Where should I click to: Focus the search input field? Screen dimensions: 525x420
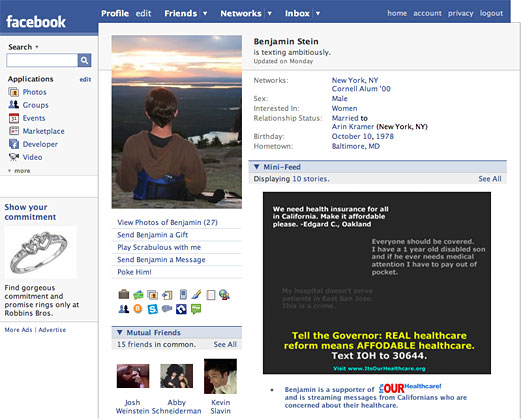click(x=42, y=60)
